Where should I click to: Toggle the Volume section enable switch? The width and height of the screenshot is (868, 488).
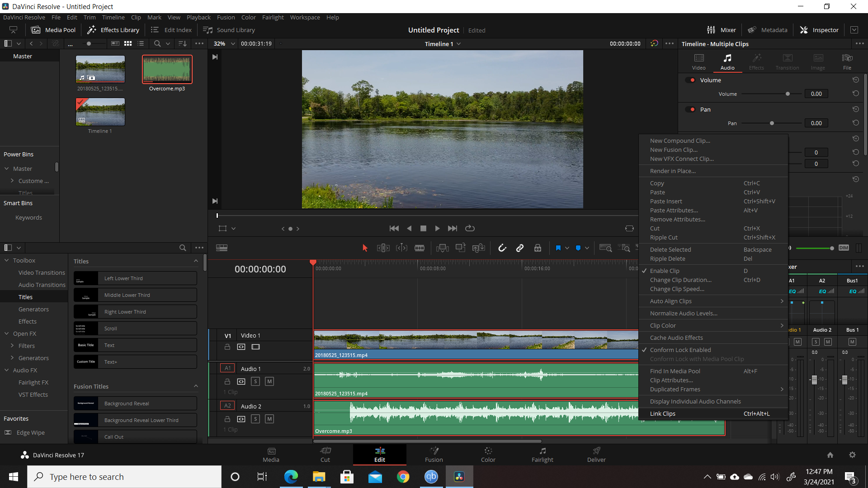coord(690,80)
